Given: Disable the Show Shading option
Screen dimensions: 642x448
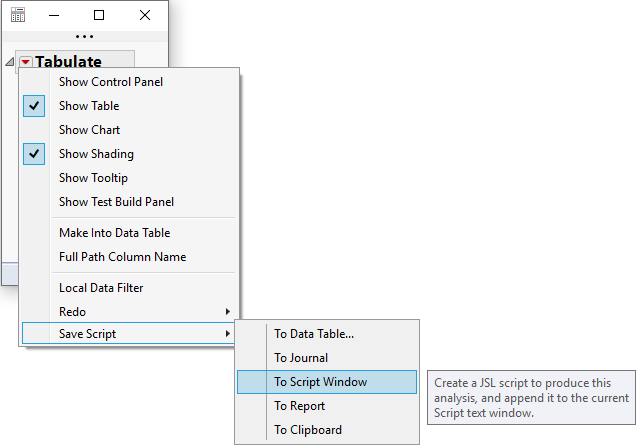Looking at the screenshot, I should (x=96, y=154).
